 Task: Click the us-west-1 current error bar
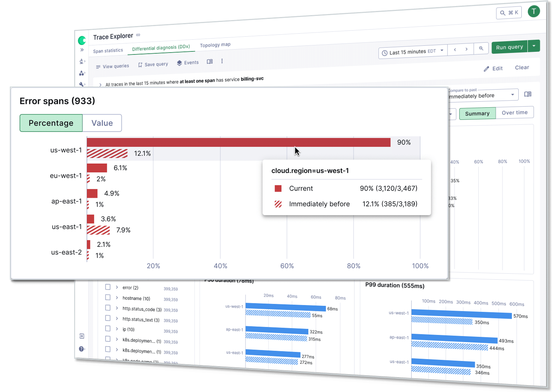coord(238,143)
